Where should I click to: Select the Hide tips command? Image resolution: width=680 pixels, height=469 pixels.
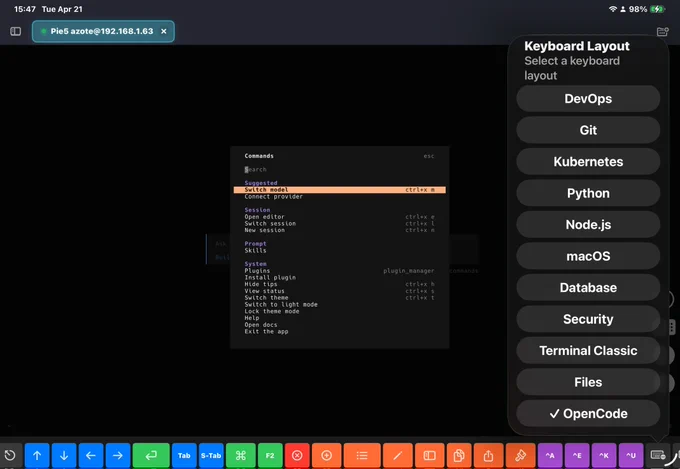coord(339,284)
